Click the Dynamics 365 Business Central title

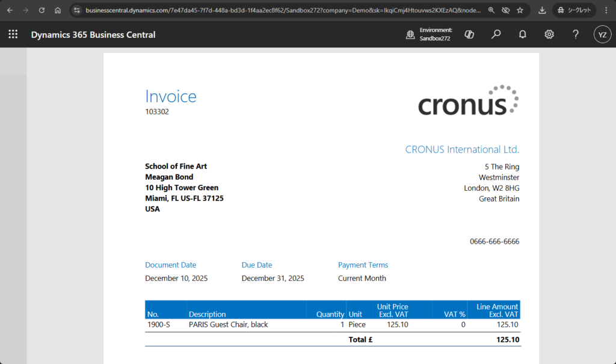tap(93, 35)
